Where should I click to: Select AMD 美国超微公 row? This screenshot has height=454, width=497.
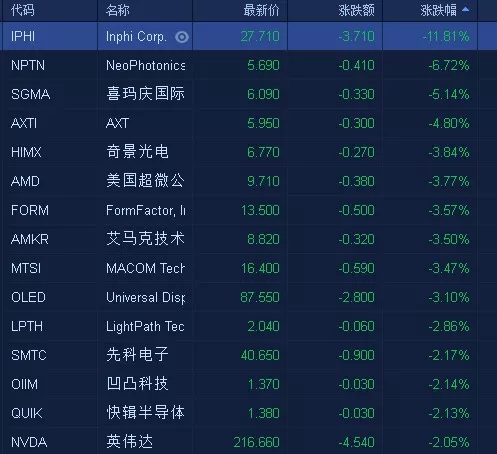(x=248, y=181)
